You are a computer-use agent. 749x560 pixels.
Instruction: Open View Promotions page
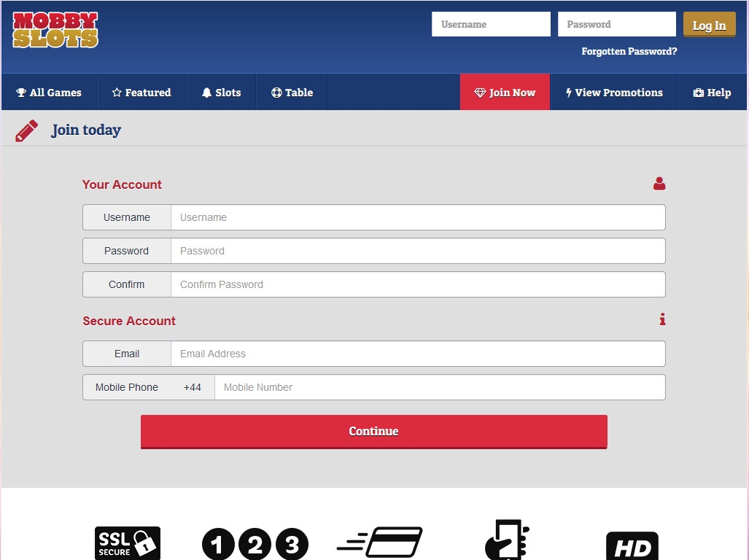tap(614, 93)
